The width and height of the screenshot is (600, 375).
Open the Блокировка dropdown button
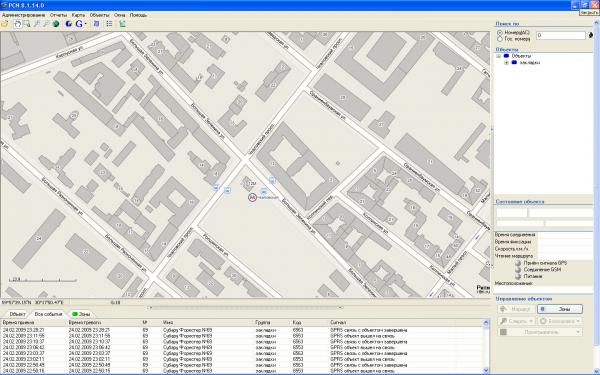pos(560,321)
